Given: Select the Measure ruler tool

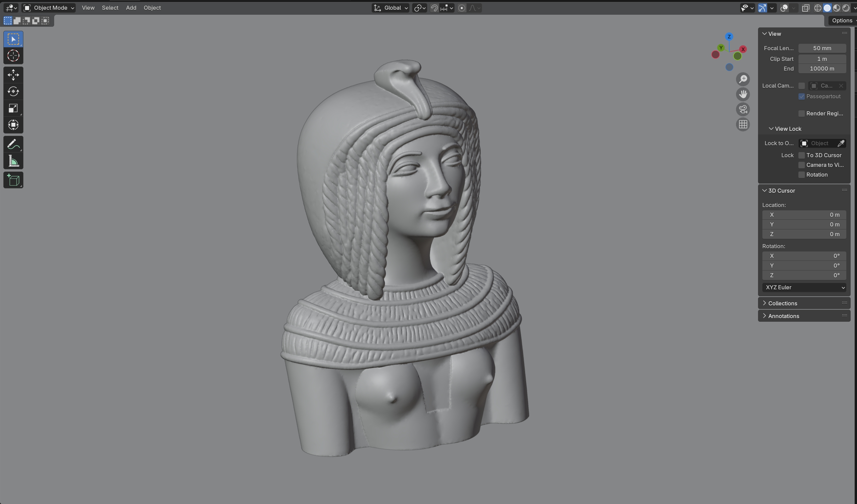Looking at the screenshot, I should [x=13, y=161].
